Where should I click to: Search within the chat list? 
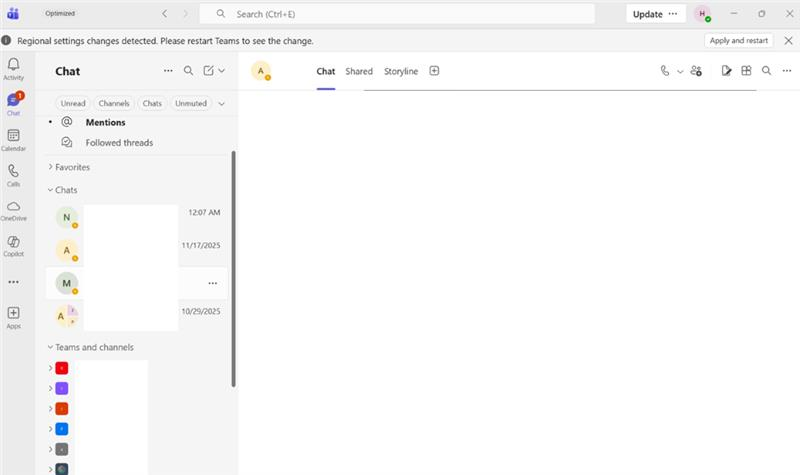point(188,71)
